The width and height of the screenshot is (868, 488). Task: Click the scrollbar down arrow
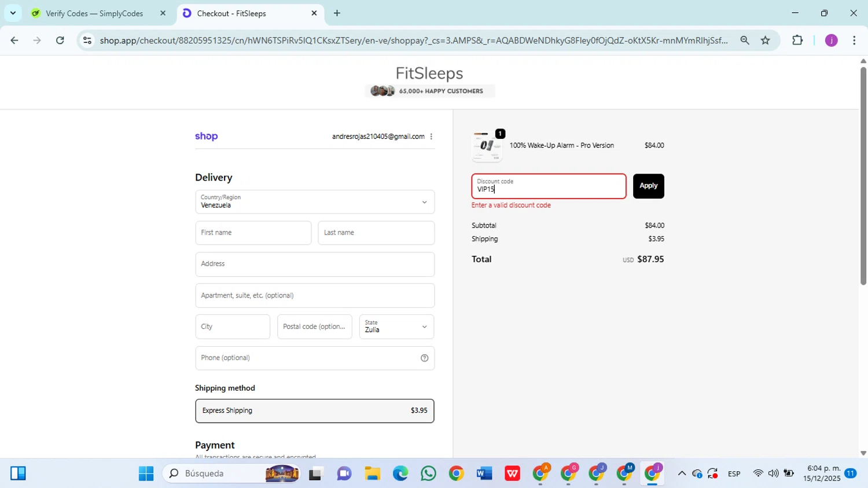tap(863, 453)
